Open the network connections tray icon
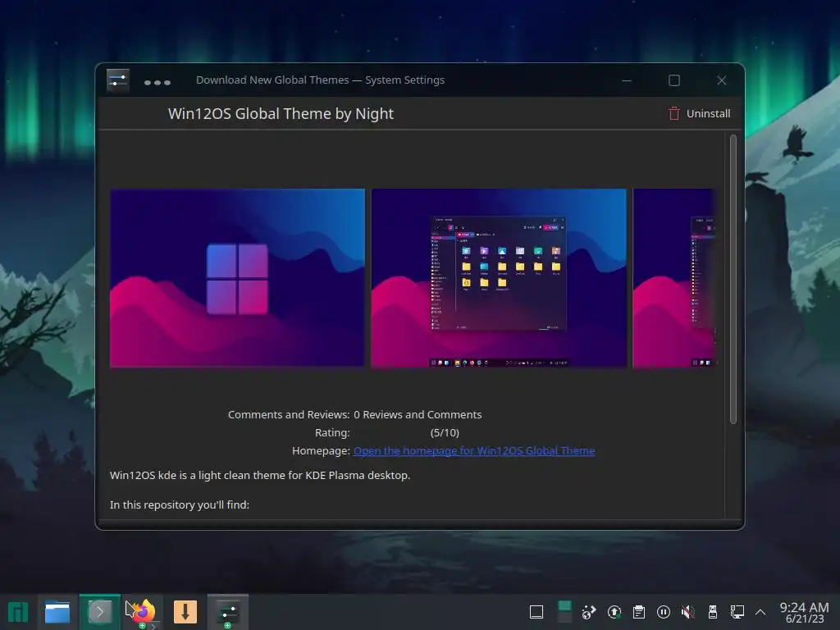This screenshot has width=840, height=630. 737,612
